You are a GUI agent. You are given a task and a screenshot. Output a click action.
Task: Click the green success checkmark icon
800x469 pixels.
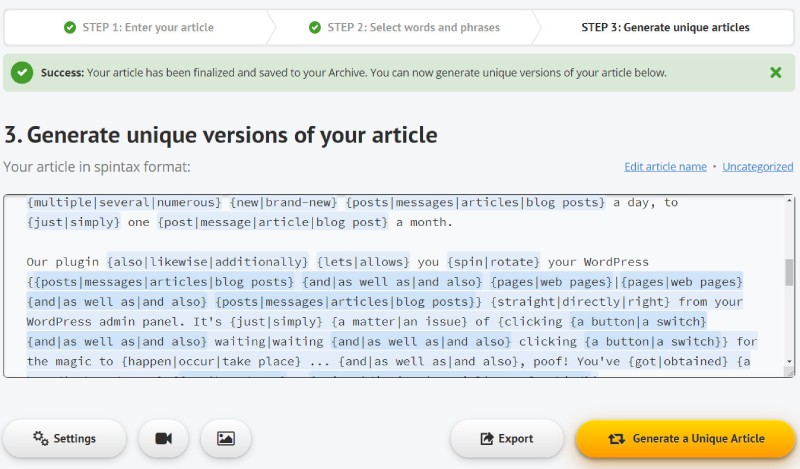(26, 72)
